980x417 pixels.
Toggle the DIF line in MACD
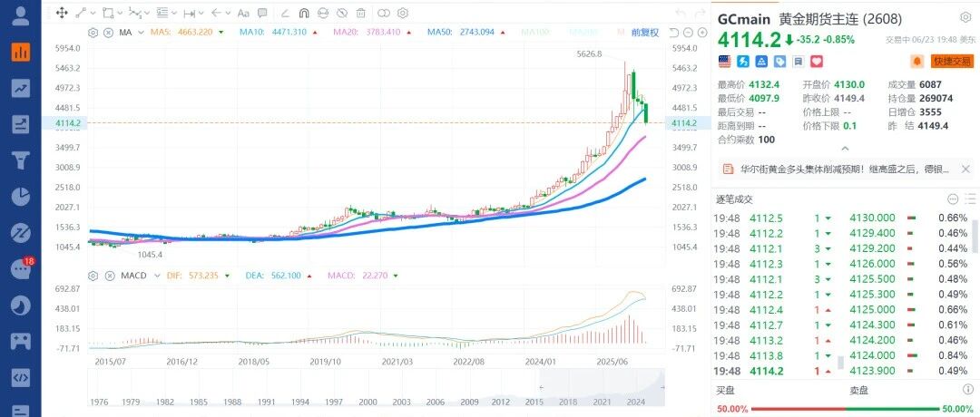coord(197,276)
